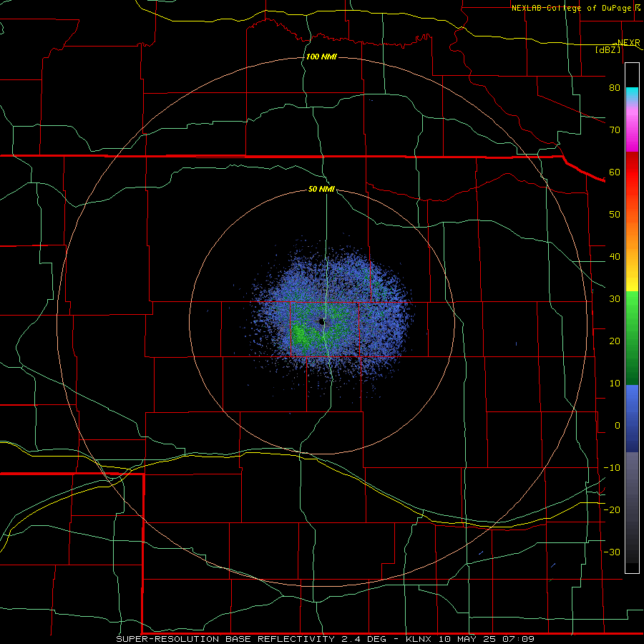644x644 pixels.
Task: Click the 0 value on the dBZ scale
Action: (618, 426)
